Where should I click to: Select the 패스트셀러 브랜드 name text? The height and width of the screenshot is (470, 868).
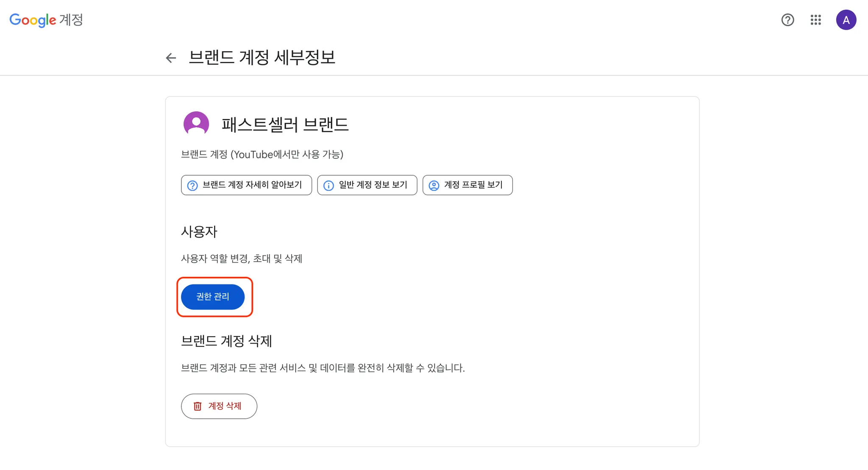285,124
